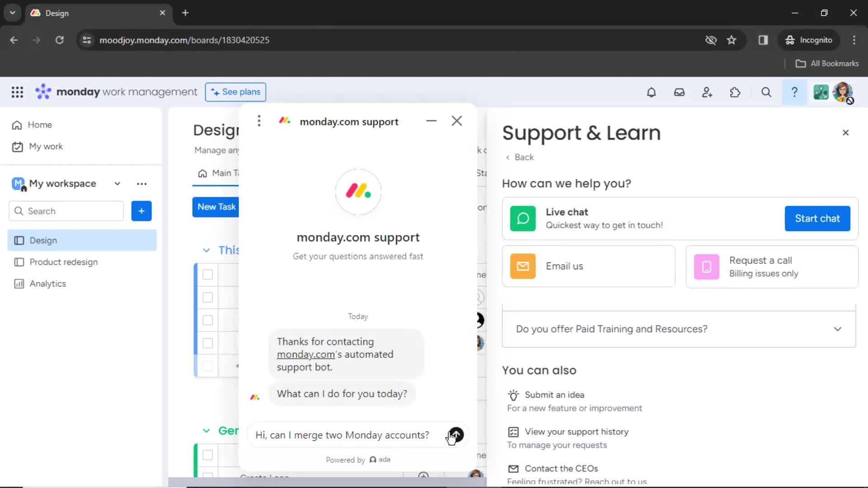The height and width of the screenshot is (488, 868).
Task: Check the fourth task row checkbox
Action: 208,343
